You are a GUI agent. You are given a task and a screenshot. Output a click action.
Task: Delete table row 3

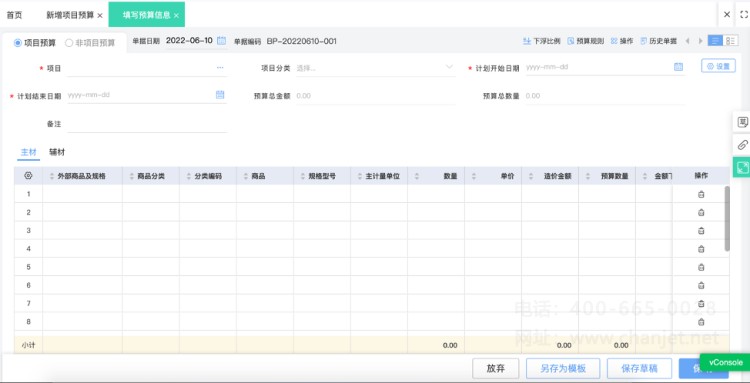(701, 230)
